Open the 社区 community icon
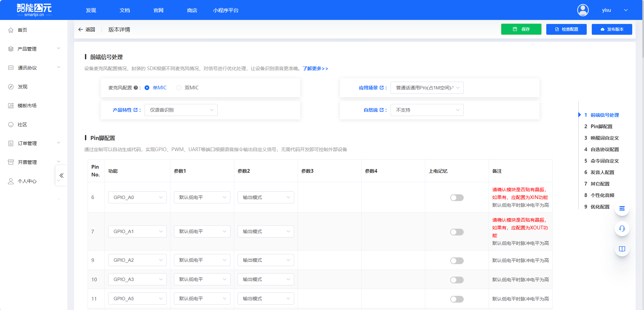This screenshot has height=310, width=644. [x=10, y=124]
